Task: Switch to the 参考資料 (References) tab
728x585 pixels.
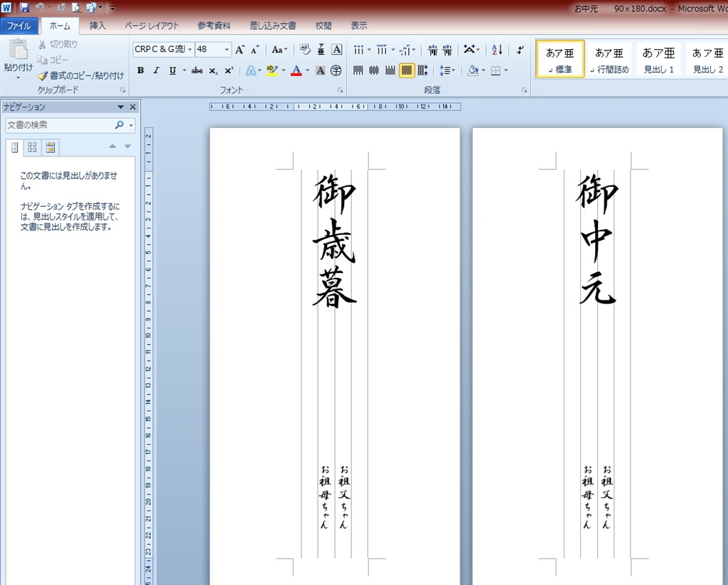Action: pyautogui.click(x=214, y=26)
